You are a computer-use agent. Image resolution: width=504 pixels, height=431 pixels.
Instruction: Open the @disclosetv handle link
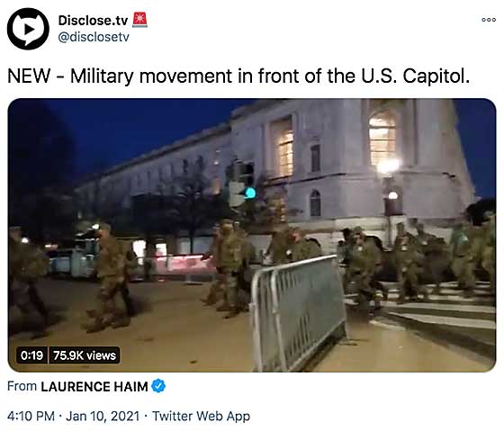point(94,37)
